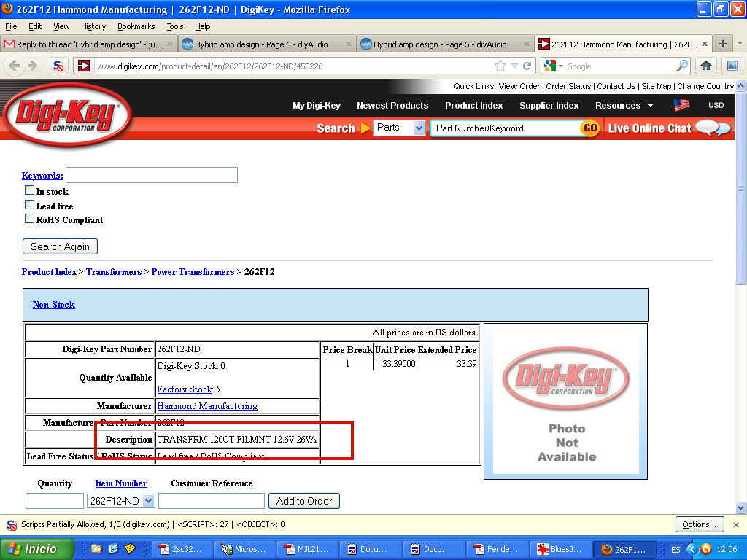Click the Google search magnifier icon
The width and height of the screenshot is (747, 560).
[682, 66]
